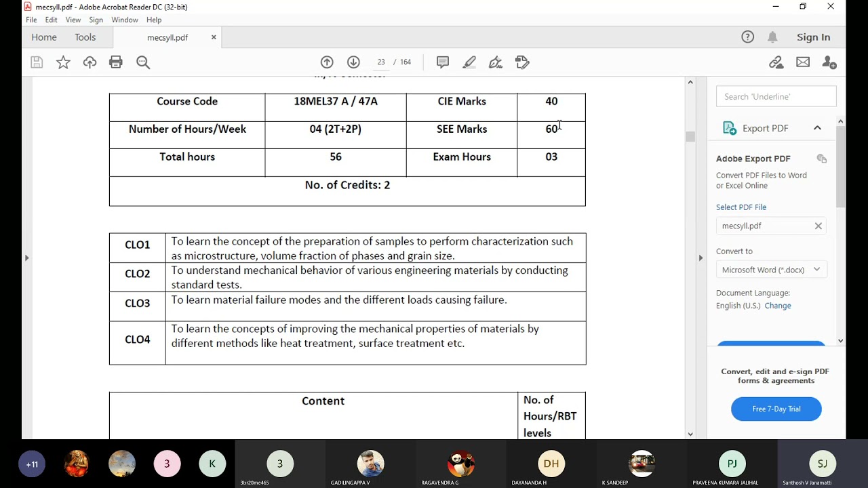
Task: Select the mecsyll.pdf document tab
Action: point(167,37)
